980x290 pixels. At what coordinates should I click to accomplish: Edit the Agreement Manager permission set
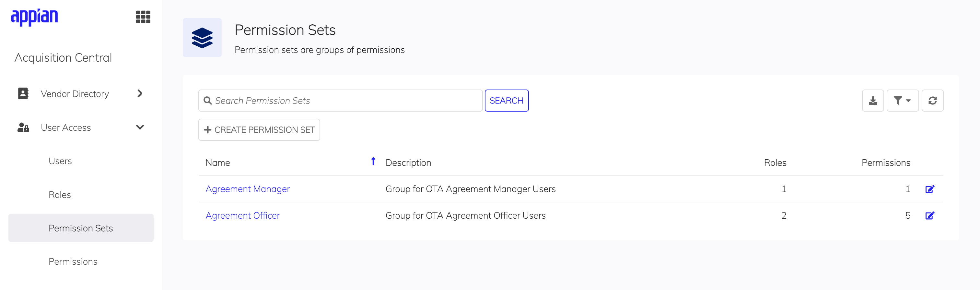[x=930, y=189]
